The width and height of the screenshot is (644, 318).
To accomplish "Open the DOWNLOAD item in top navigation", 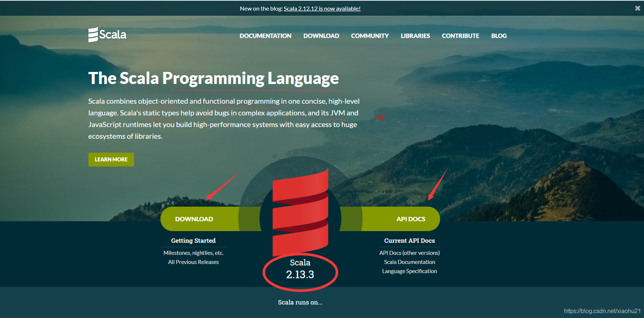I will point(321,36).
